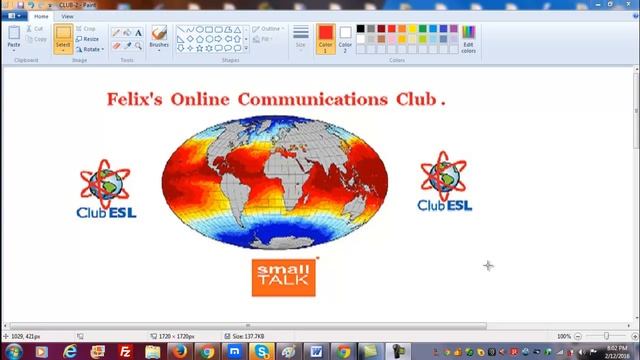Select the Pencil tool
The image size is (640, 360).
click(116, 33)
